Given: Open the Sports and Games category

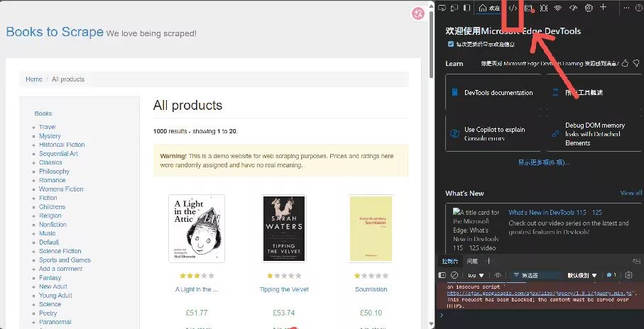Looking at the screenshot, I should [65, 260].
